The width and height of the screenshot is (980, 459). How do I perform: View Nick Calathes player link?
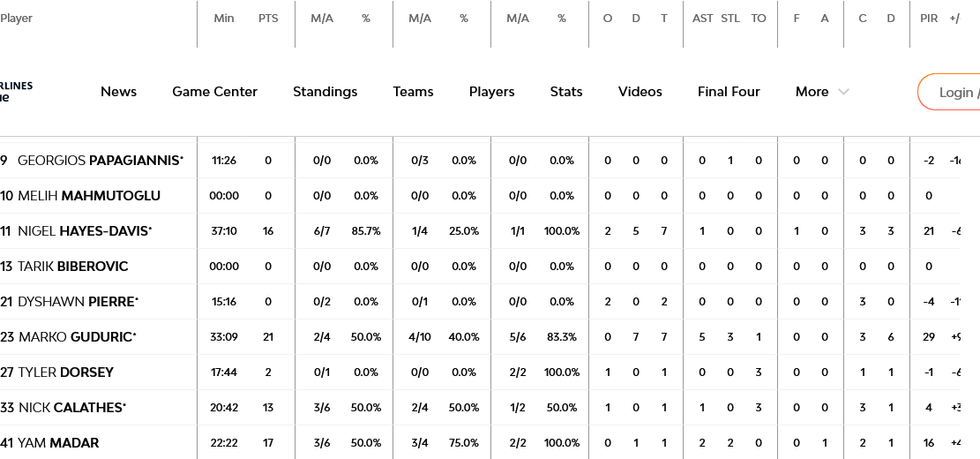71,408
